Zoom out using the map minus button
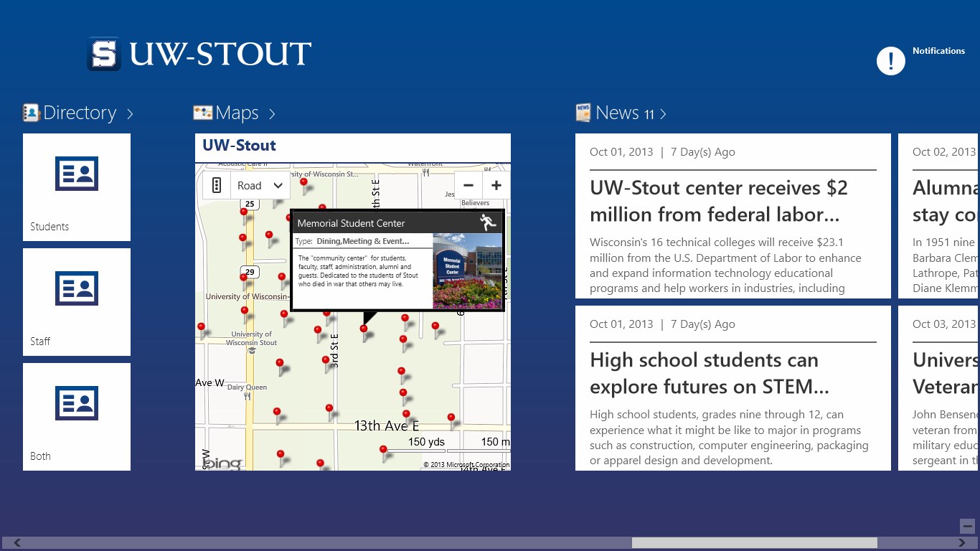Viewport: 980px width, 551px height. pos(468,185)
